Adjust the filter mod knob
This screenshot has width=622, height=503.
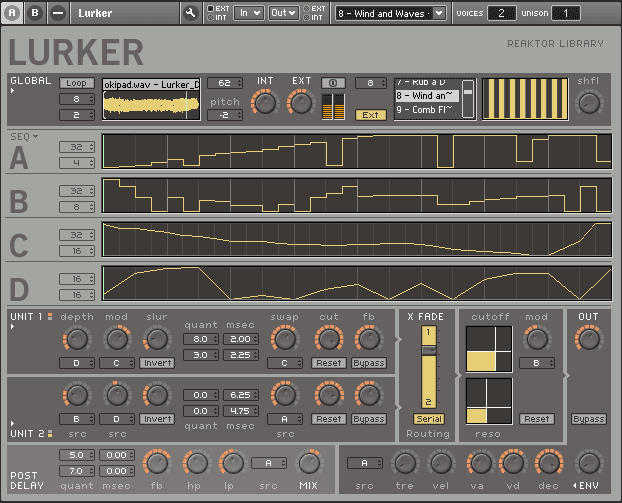537,339
